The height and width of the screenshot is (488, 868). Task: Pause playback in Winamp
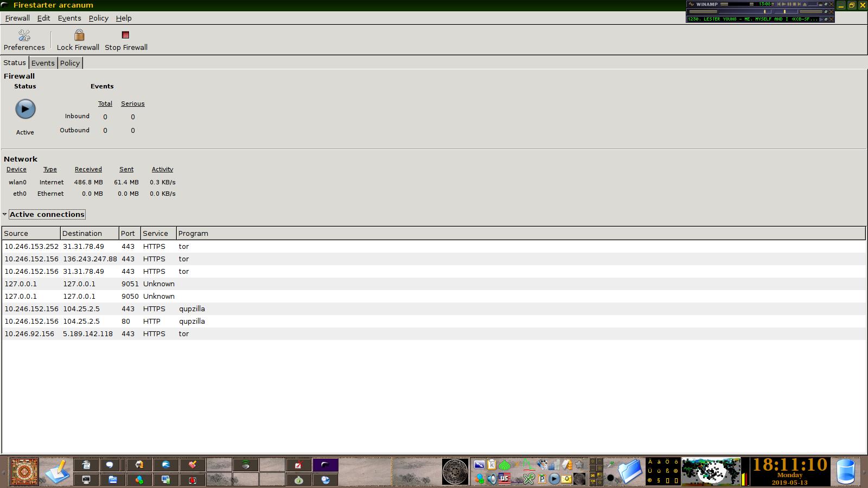coord(789,4)
